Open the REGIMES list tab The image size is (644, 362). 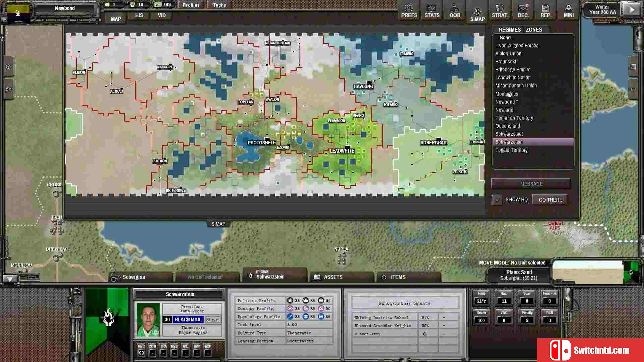[509, 30]
